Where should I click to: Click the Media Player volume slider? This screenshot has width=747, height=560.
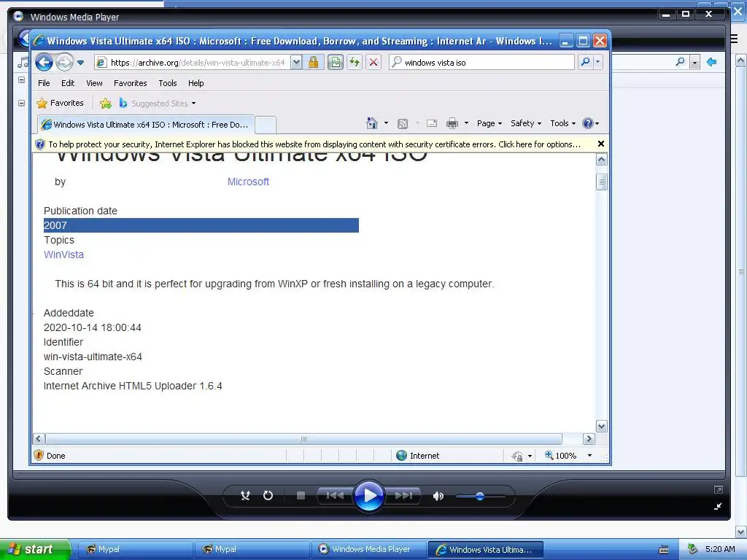coord(480,496)
